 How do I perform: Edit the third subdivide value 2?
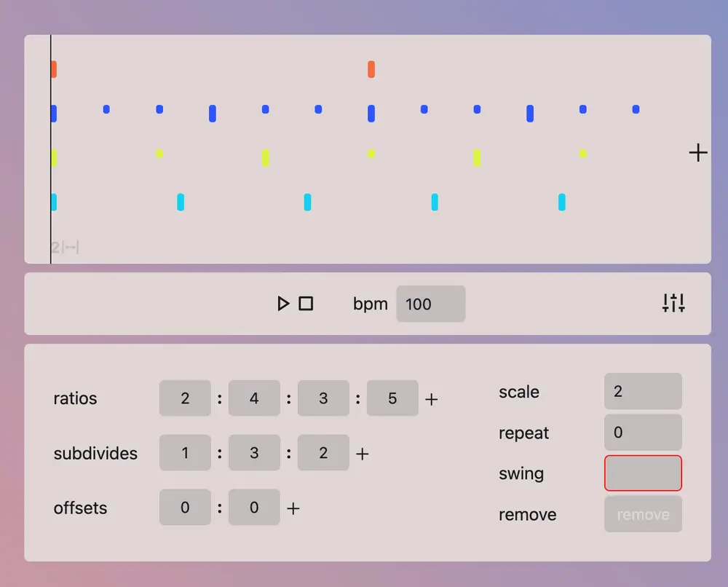[323, 452]
